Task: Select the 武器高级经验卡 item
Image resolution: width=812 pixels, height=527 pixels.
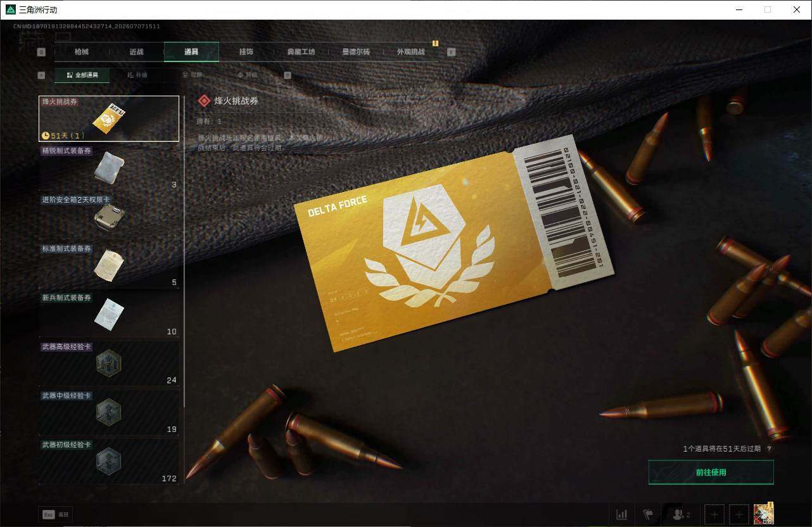Action: (109, 364)
